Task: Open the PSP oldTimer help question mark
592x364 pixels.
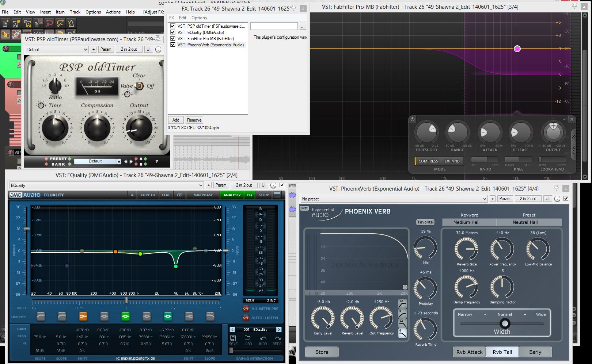Action: click(x=157, y=161)
